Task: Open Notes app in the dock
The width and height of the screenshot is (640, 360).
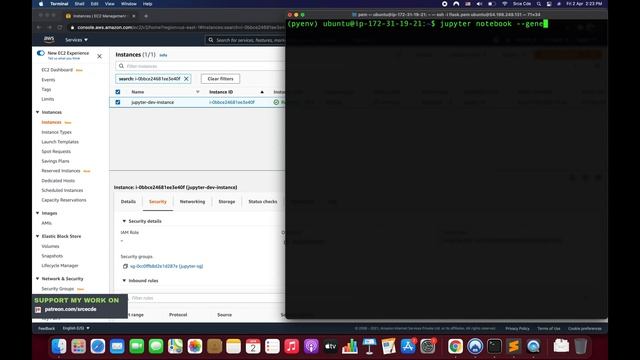Action: 233,347
